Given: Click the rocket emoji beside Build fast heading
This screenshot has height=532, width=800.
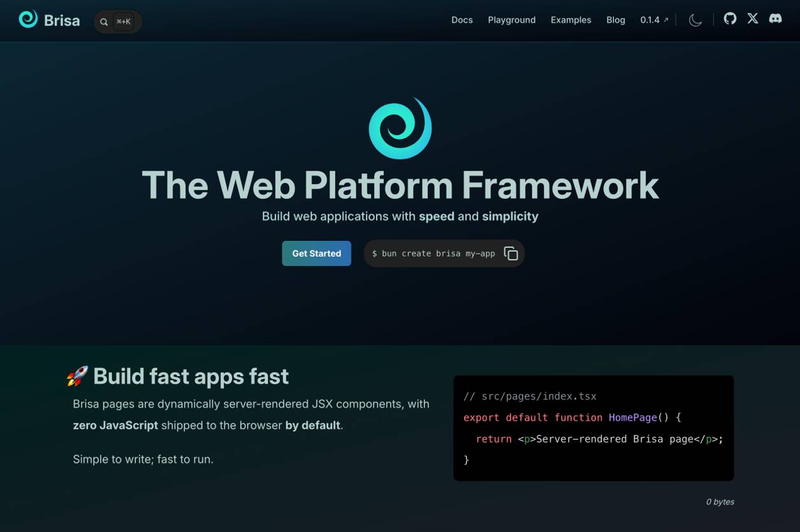Looking at the screenshot, I should (x=77, y=377).
